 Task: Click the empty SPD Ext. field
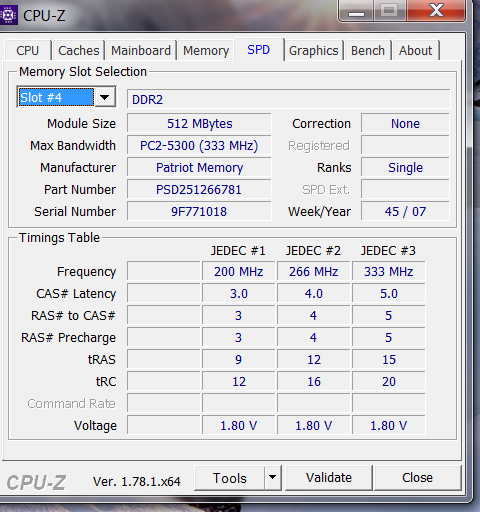405,190
